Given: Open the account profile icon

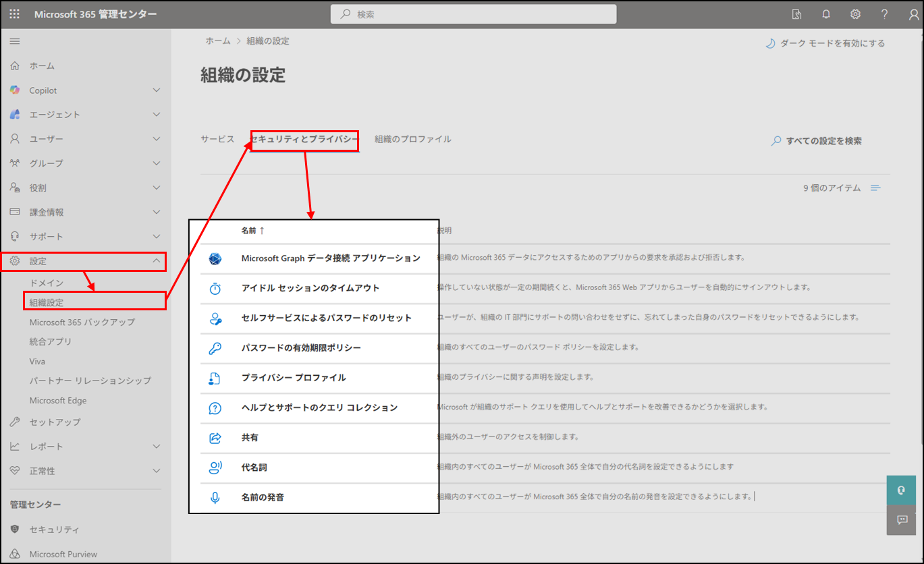Looking at the screenshot, I should [x=913, y=14].
